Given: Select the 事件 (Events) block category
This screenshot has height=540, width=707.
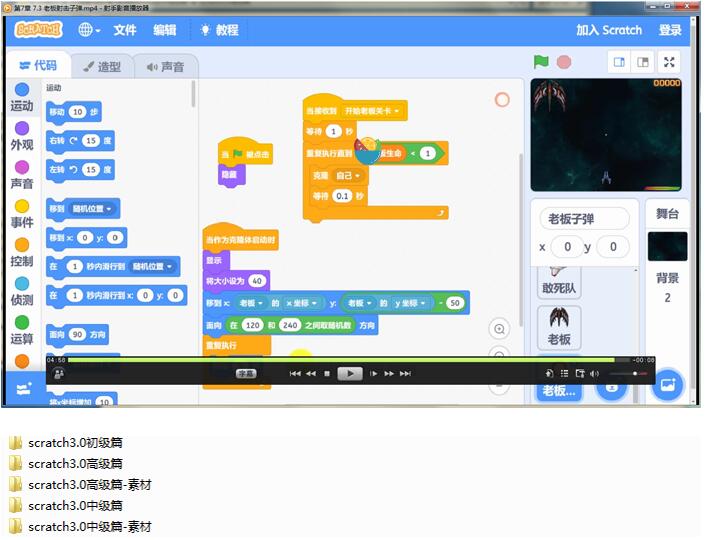Looking at the screenshot, I should click(21, 213).
